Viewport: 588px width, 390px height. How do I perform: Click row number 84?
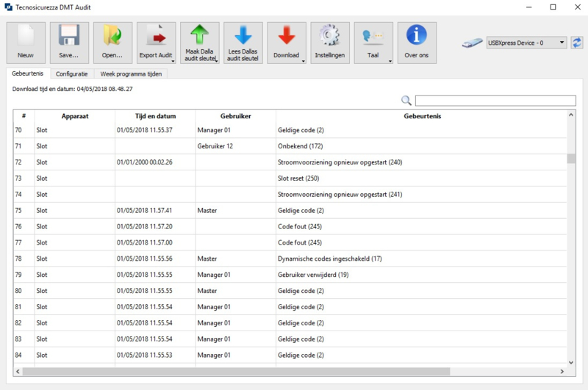[x=18, y=355]
